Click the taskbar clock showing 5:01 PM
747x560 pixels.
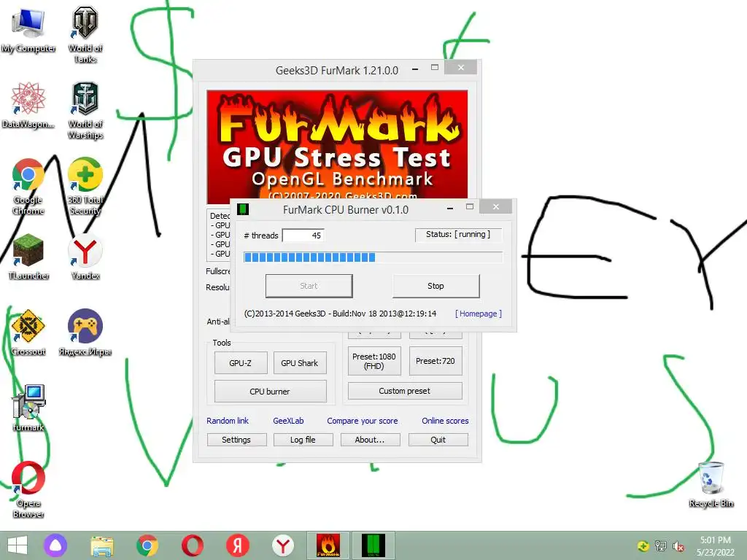(x=716, y=545)
